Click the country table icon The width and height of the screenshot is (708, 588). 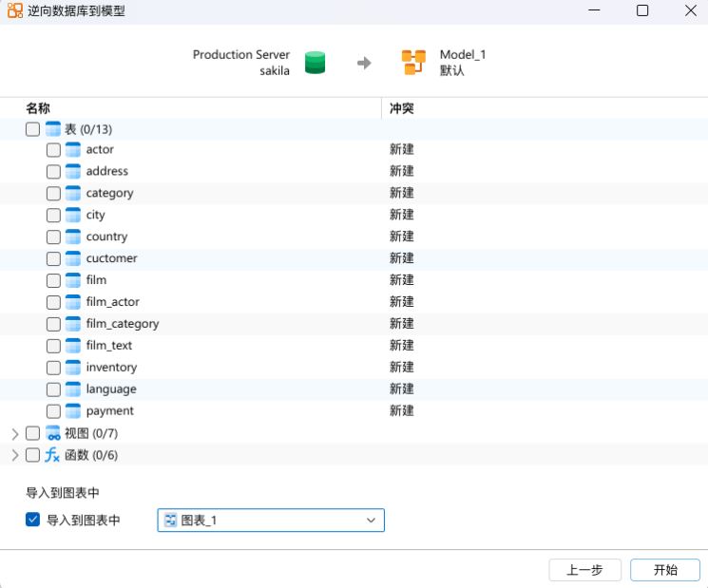[x=72, y=237]
